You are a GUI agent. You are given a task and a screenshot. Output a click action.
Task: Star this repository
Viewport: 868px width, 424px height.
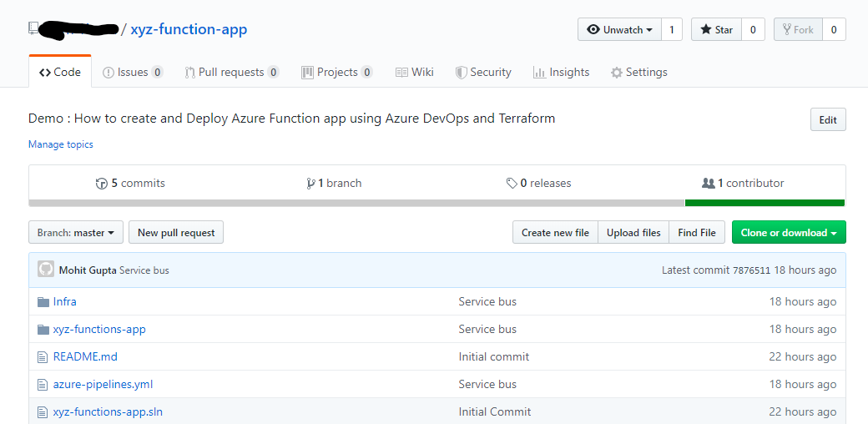[716, 30]
